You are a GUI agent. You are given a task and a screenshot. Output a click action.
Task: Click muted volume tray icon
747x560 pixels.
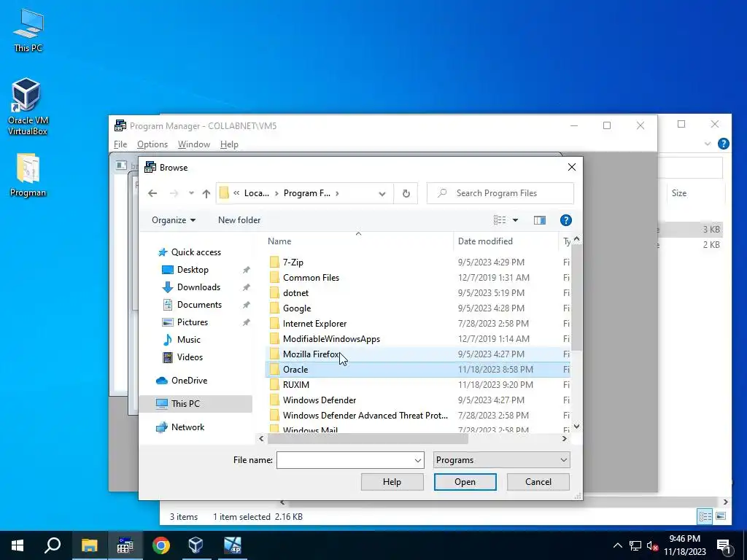[652, 545]
